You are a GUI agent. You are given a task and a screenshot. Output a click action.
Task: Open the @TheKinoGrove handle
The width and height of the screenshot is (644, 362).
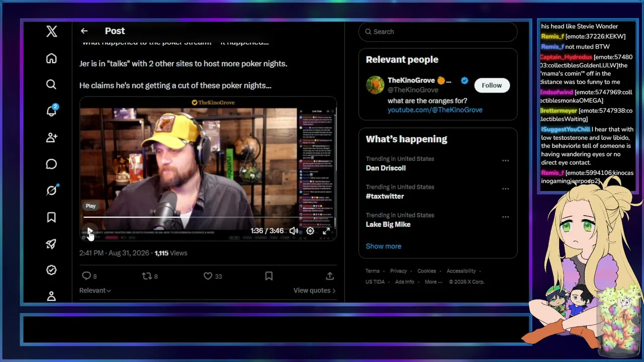[413, 90]
